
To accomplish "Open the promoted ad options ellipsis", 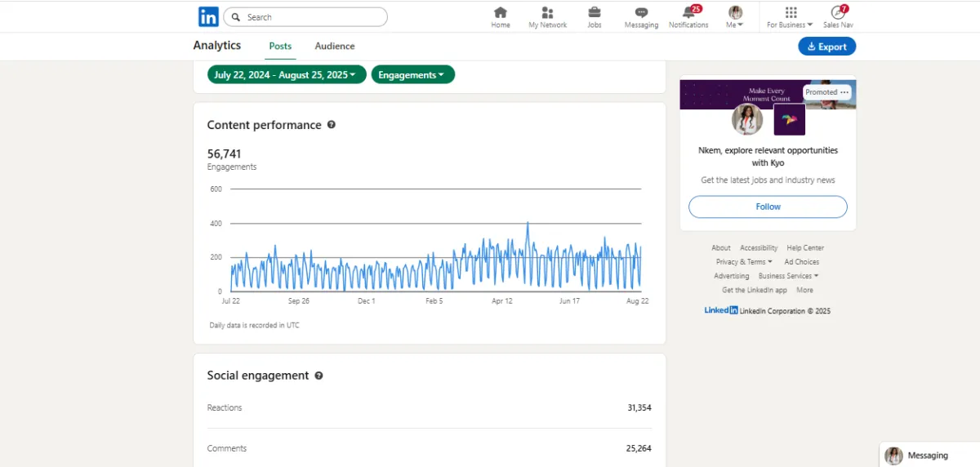I will pos(844,92).
